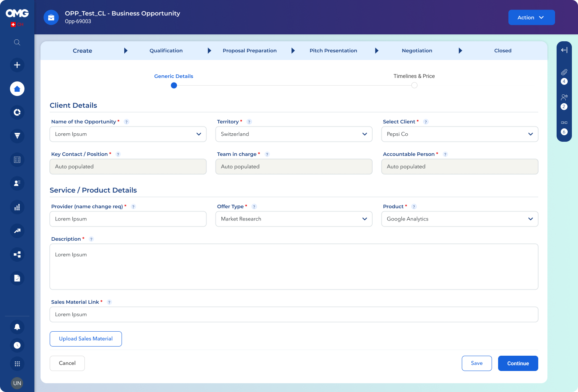The width and height of the screenshot is (578, 392).
Task: Open the bar chart icon in the sidebar
Action: 17,207
